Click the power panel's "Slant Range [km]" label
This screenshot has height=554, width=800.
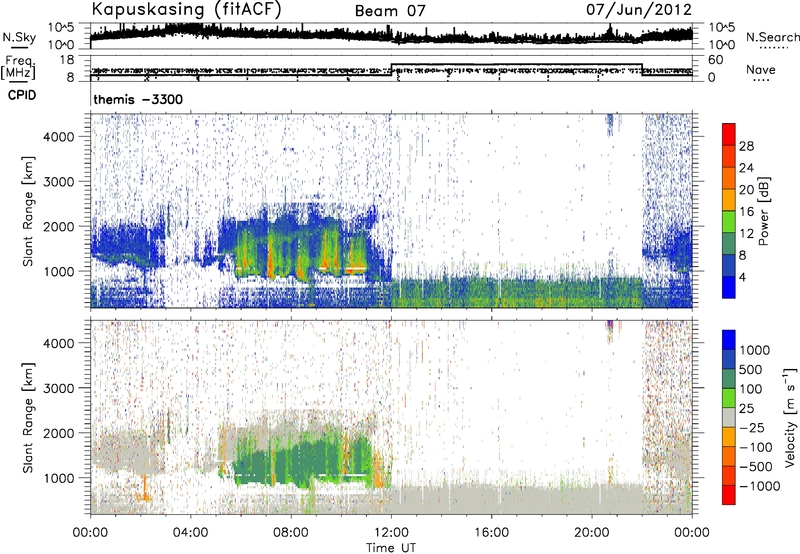point(28,211)
